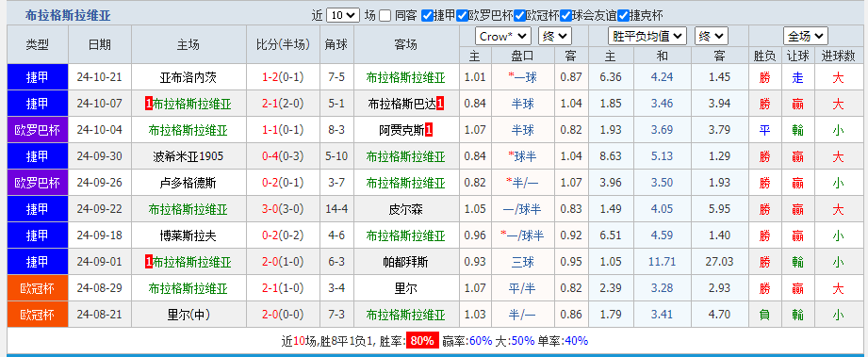
Task: Click handicap 平/半 in 24-08-29 row
Action: click(522, 288)
